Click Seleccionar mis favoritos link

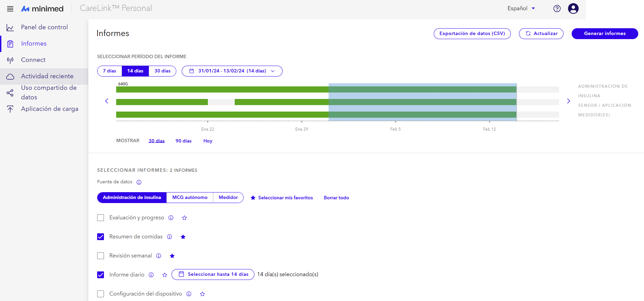(282, 198)
